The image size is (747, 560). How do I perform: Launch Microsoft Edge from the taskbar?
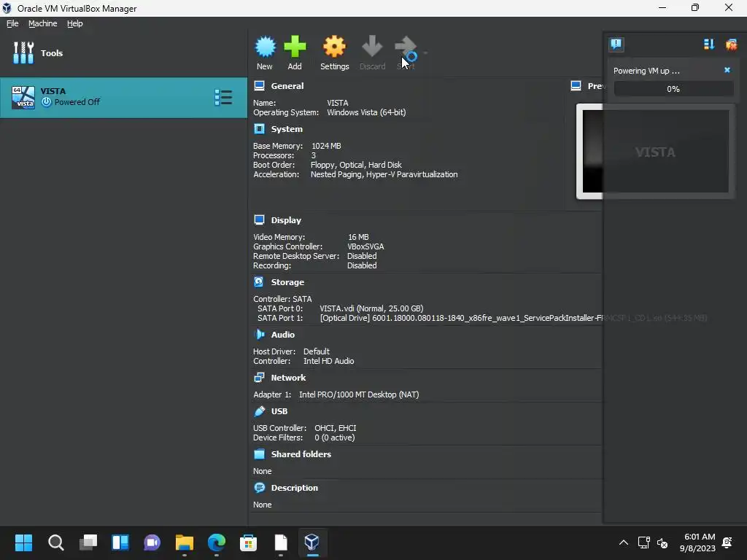216,542
